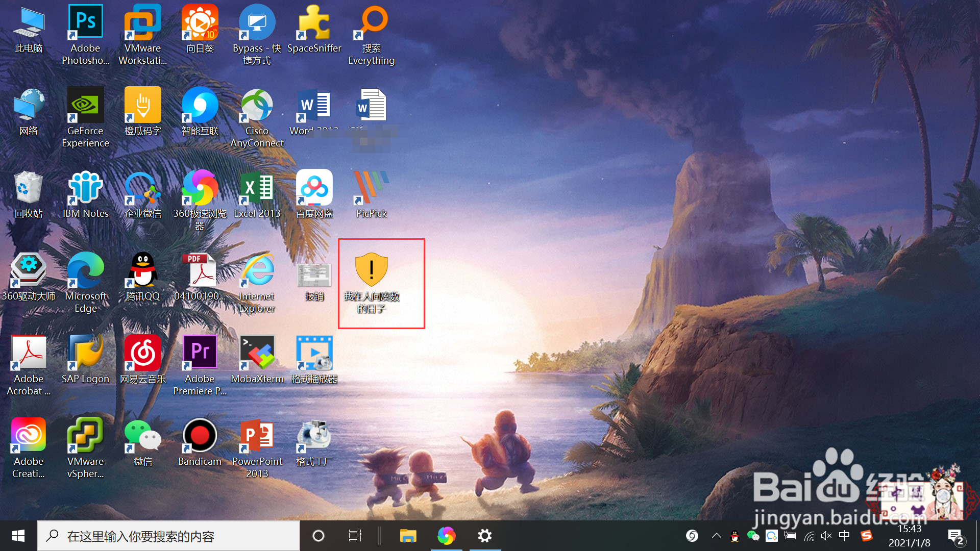The height and width of the screenshot is (551, 980).
Task: Expand the hidden system tray icons
Action: point(716,536)
